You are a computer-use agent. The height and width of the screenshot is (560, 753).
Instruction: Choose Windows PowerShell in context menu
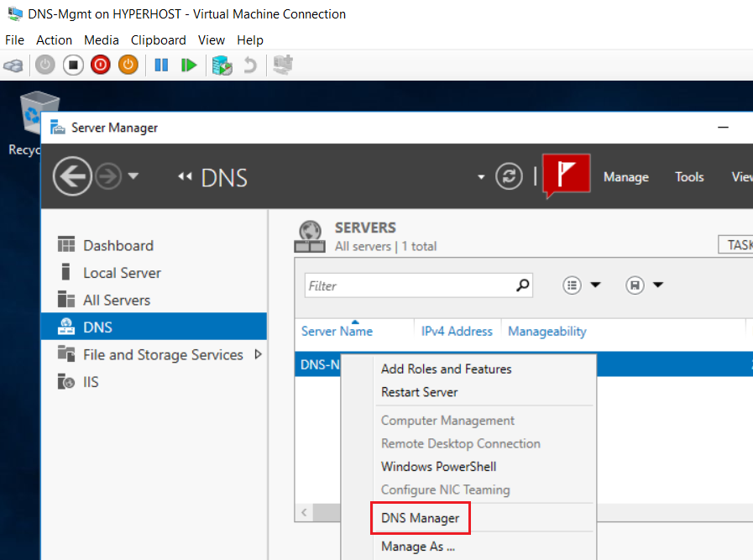(x=438, y=466)
